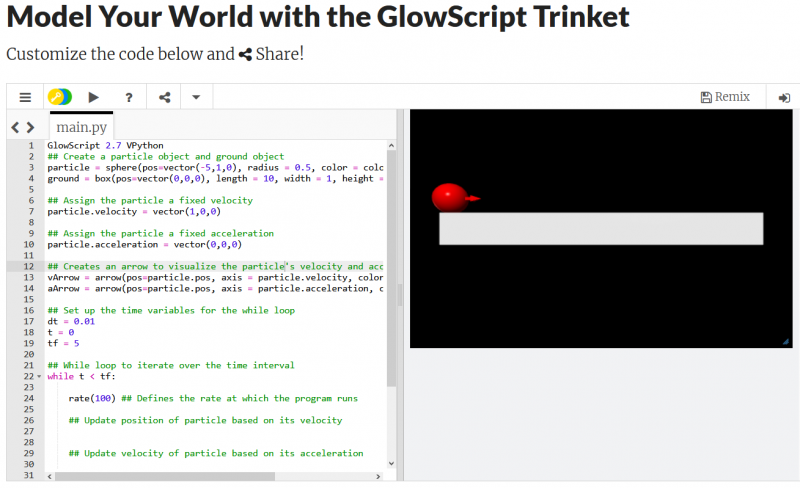Toggle the file panel with angle brackets icon
Screen dimensions: 800x488
[x=23, y=128]
